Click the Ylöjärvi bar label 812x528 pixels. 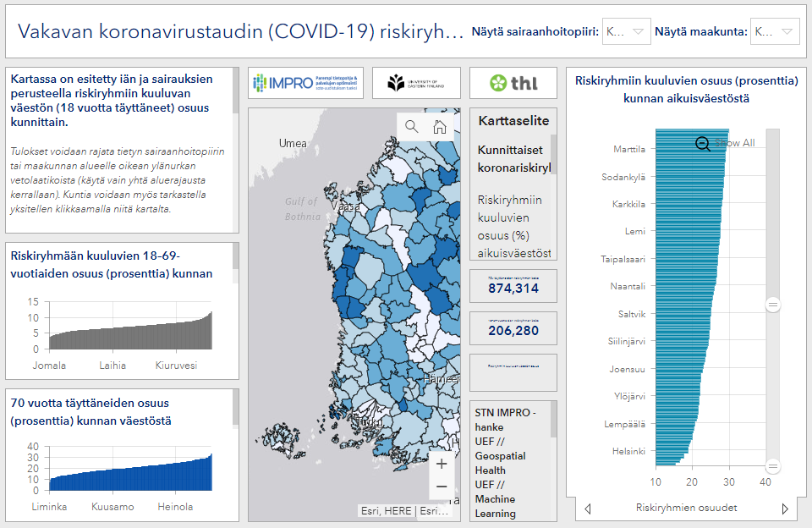[x=629, y=396]
